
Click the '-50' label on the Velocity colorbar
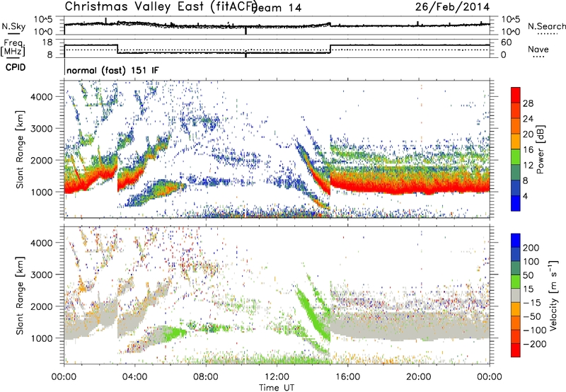coord(532,316)
